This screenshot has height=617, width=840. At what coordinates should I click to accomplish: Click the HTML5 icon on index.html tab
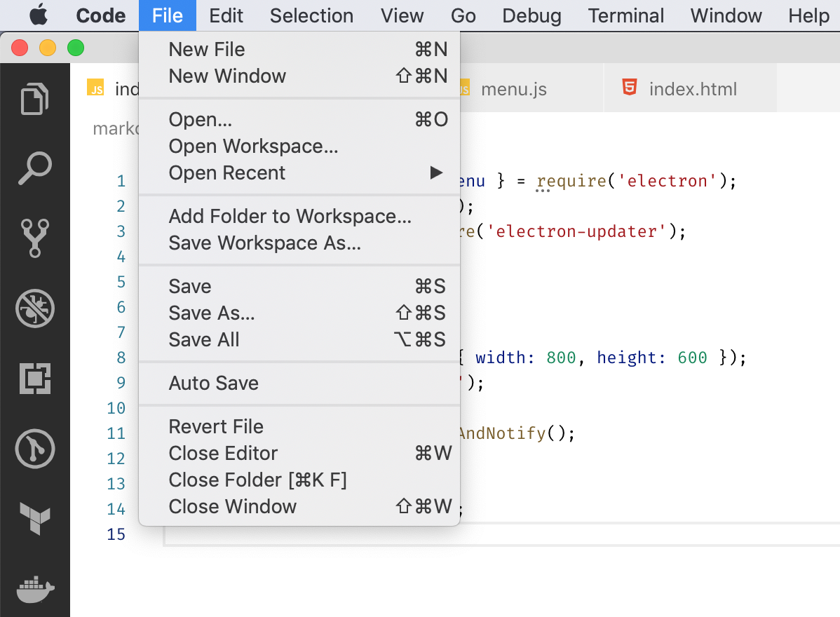click(630, 88)
